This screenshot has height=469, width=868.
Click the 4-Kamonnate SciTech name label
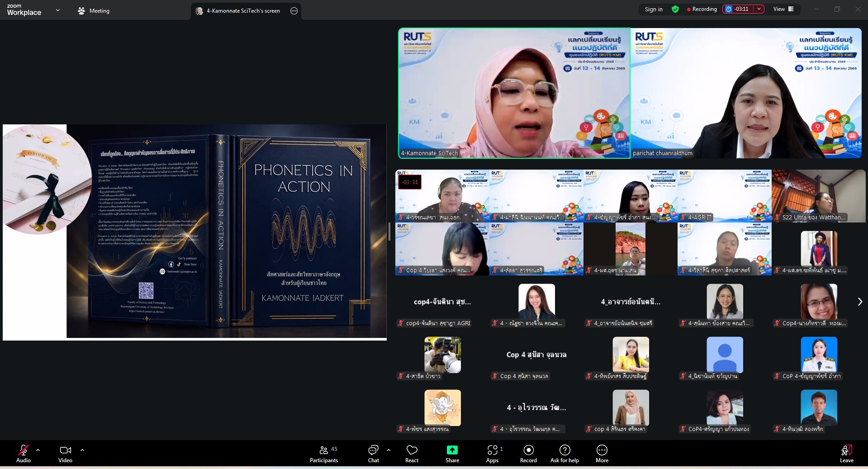(x=429, y=153)
